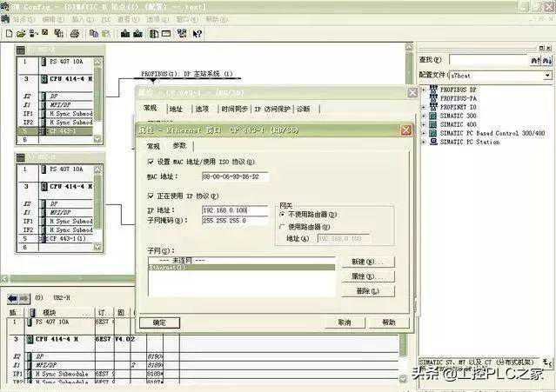Viewport: 556px width, 392px height.
Task: Open IP 访问保护 tab in properties window
Action: tap(272, 109)
